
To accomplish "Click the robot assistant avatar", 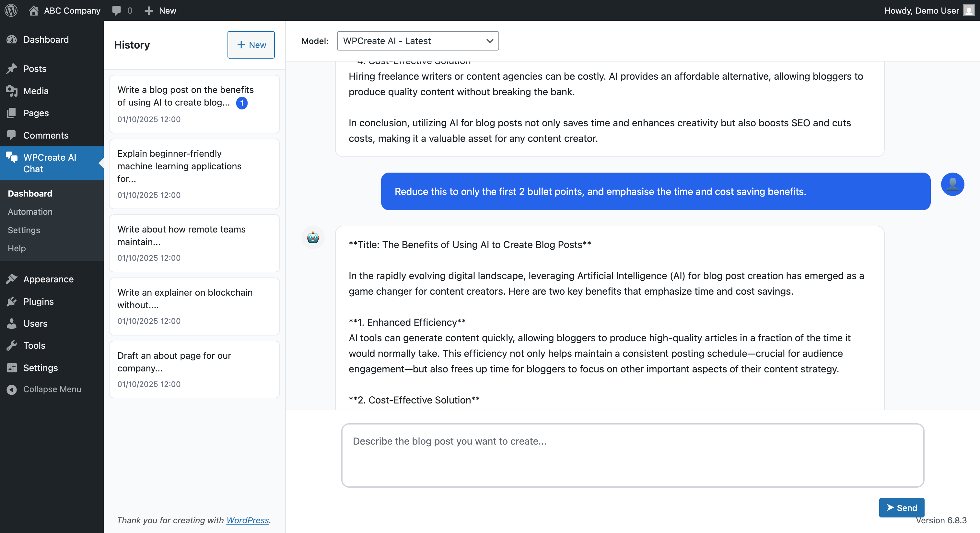I will click(x=313, y=238).
